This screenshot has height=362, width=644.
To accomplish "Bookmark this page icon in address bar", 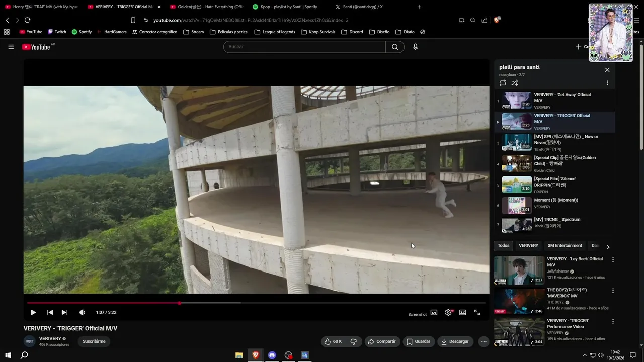I will [133, 20].
